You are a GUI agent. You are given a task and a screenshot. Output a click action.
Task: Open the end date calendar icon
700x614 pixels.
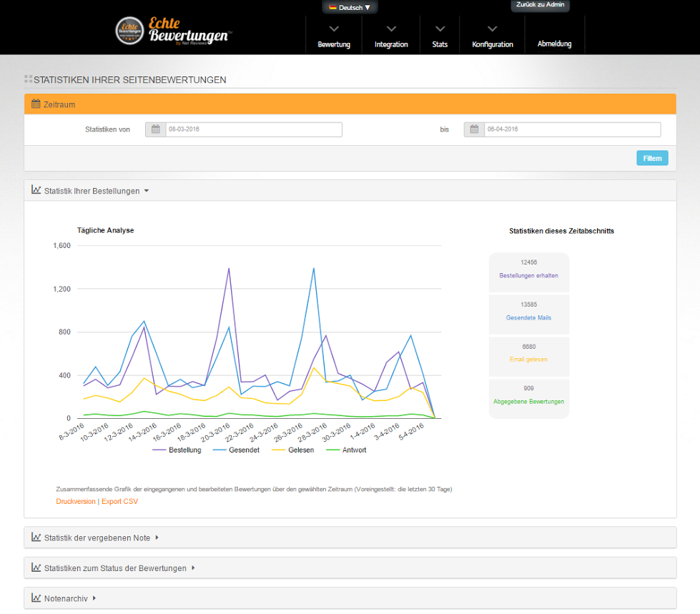coord(474,129)
